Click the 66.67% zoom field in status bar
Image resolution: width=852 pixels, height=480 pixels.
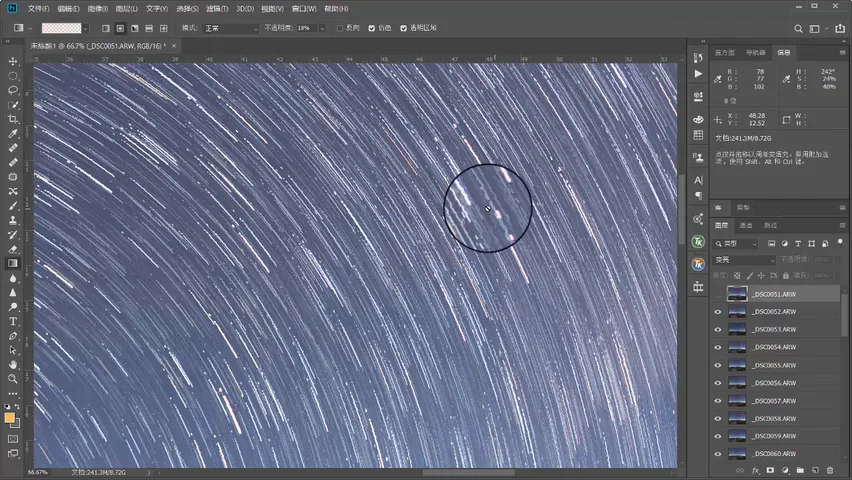click(38, 472)
